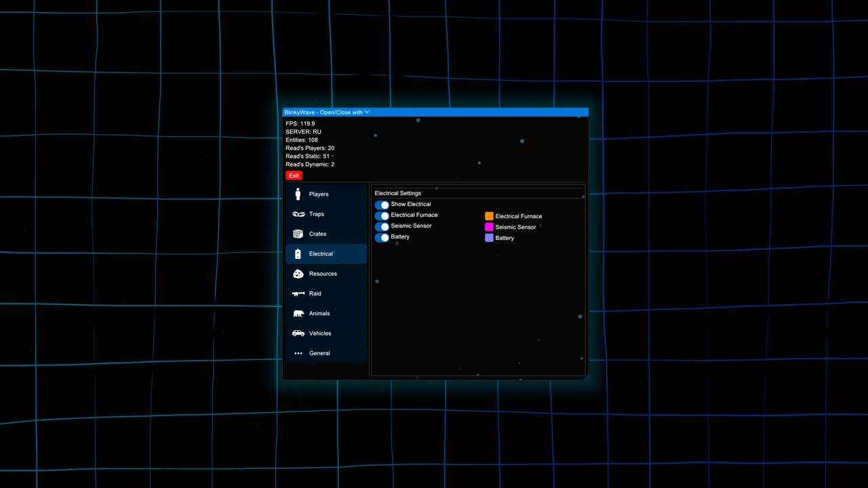Click the red Exit button
Viewport: 868px width, 488px height.
[x=294, y=176]
